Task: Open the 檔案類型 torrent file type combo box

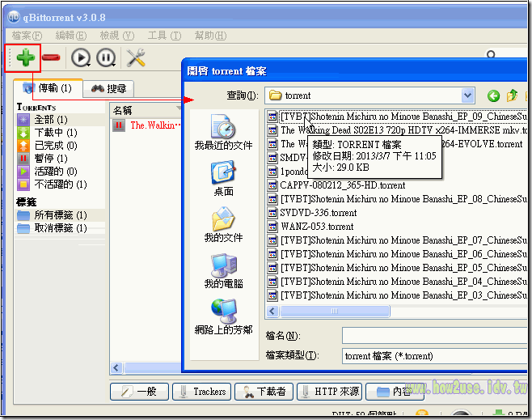Action: 435,356
